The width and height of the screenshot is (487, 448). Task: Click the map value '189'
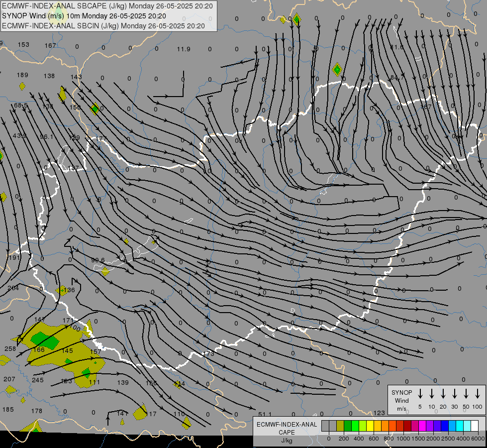(22, 75)
